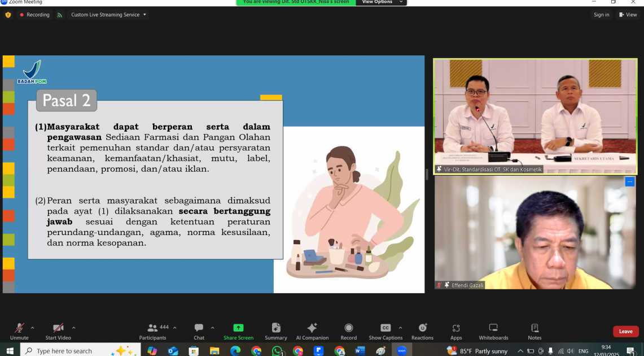Viewport: 644px width, 356px height.
Task: Open the View layout menu
Action: point(628,15)
